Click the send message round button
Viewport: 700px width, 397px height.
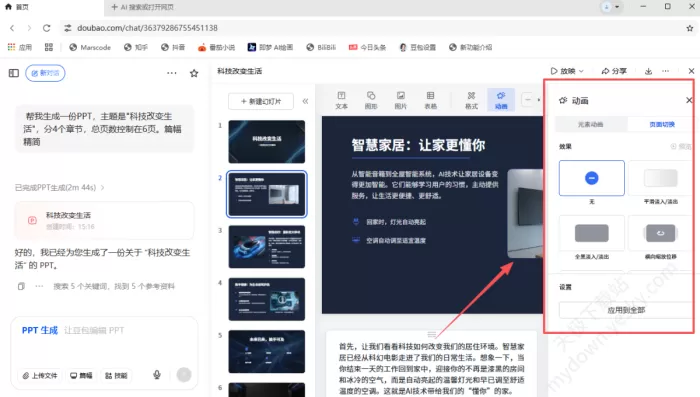[184, 375]
